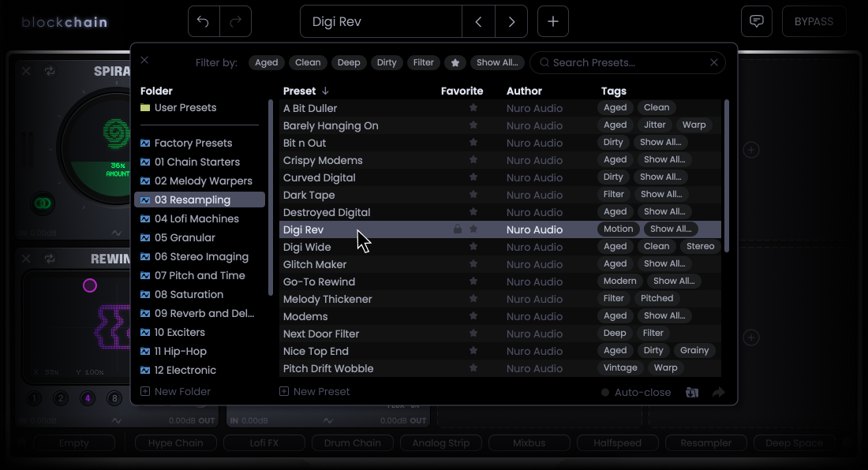Close the preset browser panel

click(144, 60)
